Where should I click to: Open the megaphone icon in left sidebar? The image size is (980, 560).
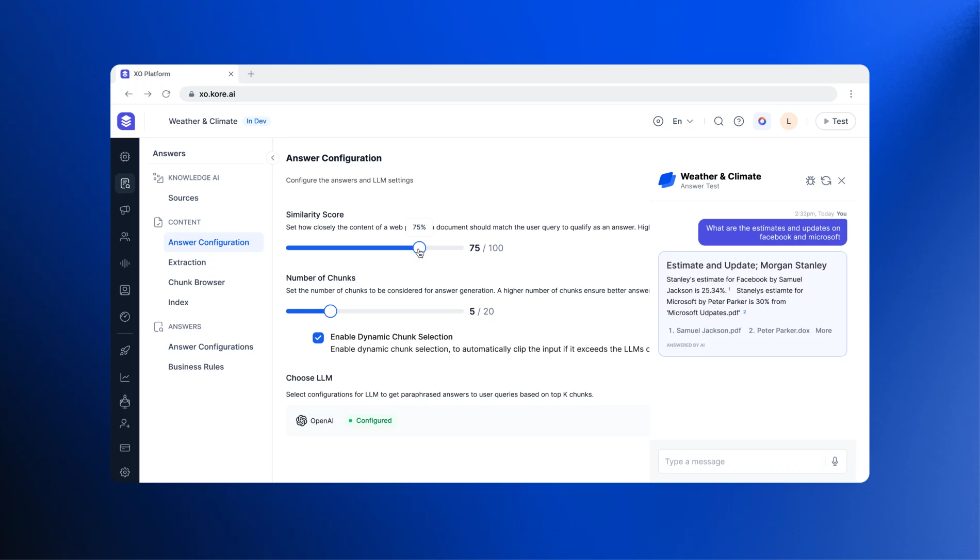pyautogui.click(x=125, y=210)
